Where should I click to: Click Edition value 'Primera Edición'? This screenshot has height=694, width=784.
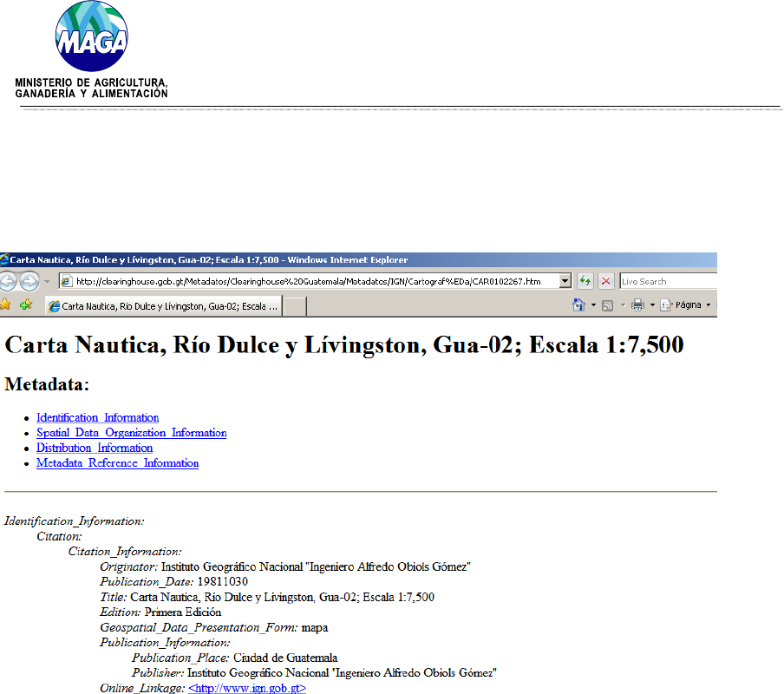pos(183,612)
